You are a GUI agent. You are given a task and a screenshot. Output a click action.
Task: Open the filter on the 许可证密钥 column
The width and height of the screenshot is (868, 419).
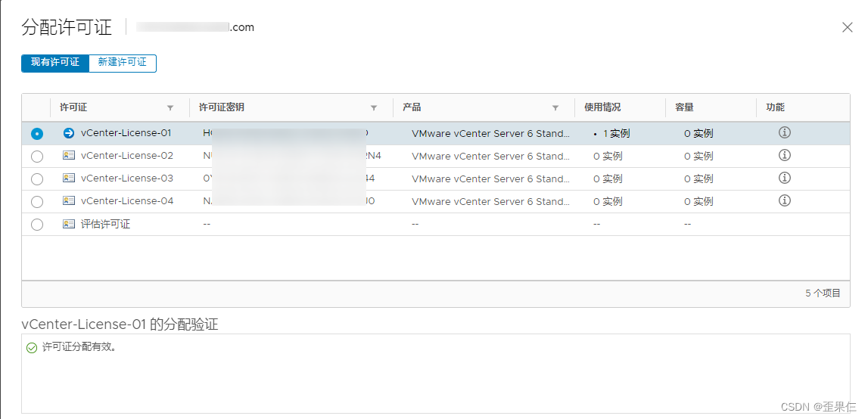point(374,108)
